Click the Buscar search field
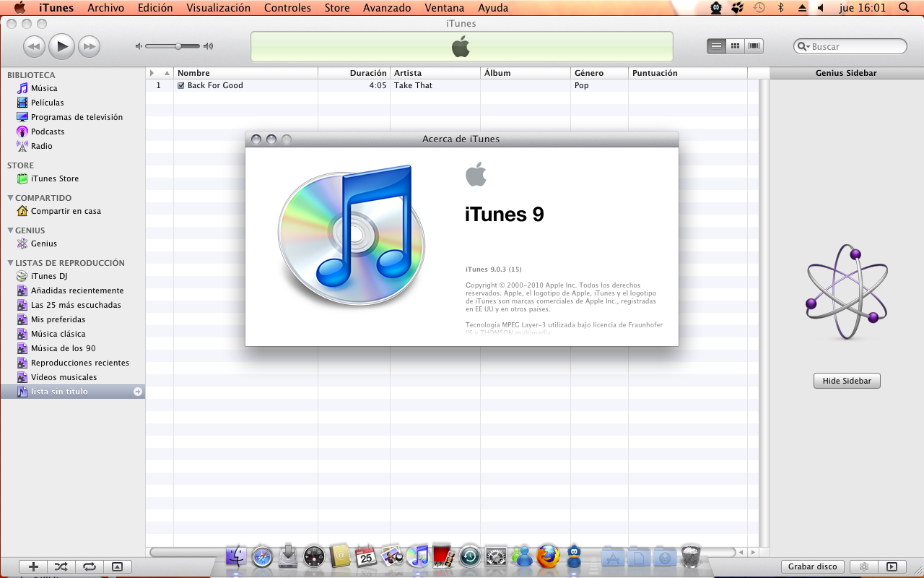The height and width of the screenshot is (578, 924). tap(850, 46)
